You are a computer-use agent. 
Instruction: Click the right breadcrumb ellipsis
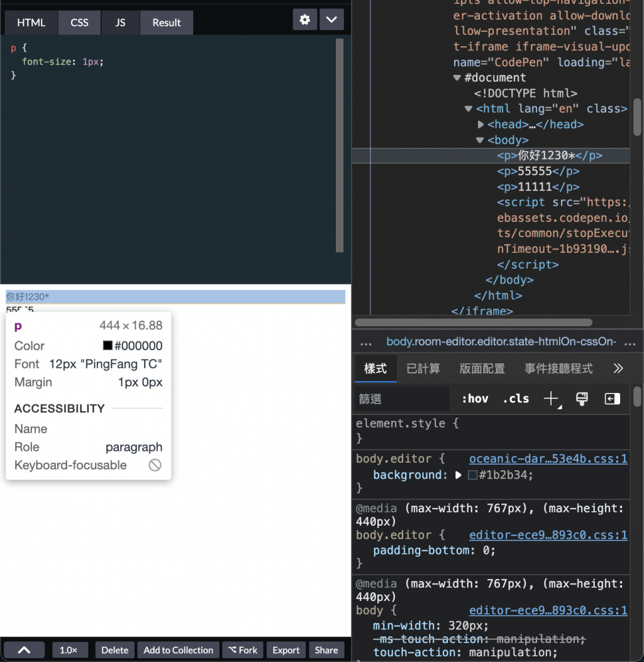coord(630,343)
